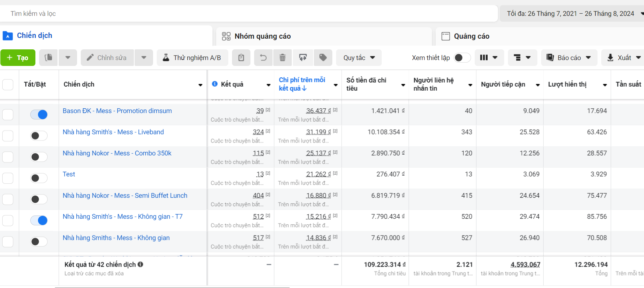Viewport: 644px width, 288px height.
Task: Toggle the Xem thiết lập switch
Action: click(462, 57)
